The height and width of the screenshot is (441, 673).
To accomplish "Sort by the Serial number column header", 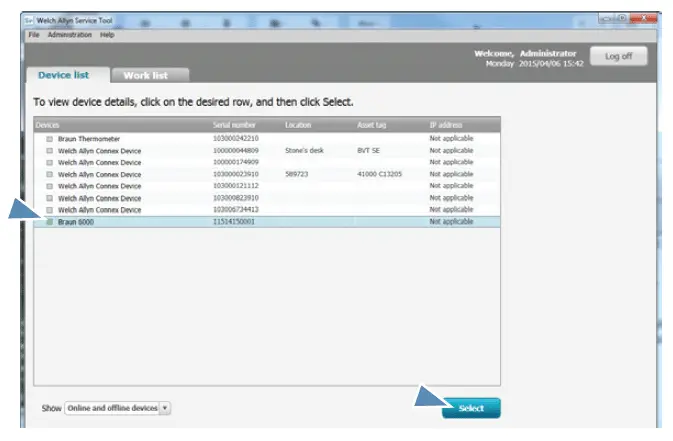I will point(234,125).
